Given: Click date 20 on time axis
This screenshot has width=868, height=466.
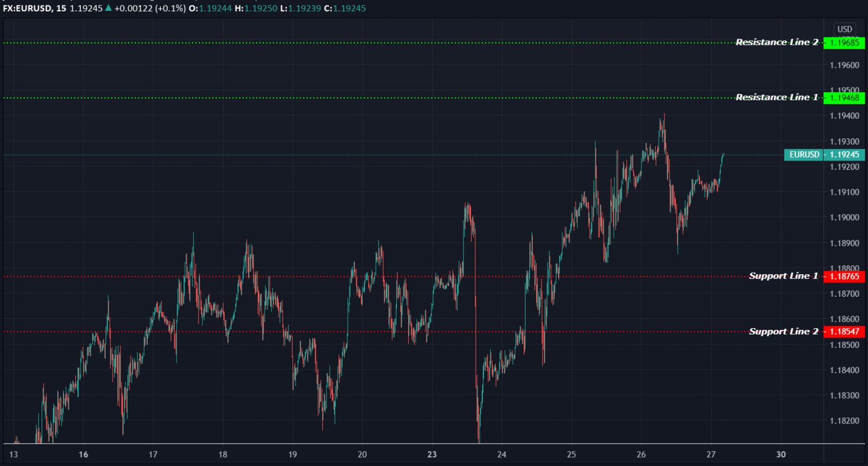Looking at the screenshot, I should 362,455.
